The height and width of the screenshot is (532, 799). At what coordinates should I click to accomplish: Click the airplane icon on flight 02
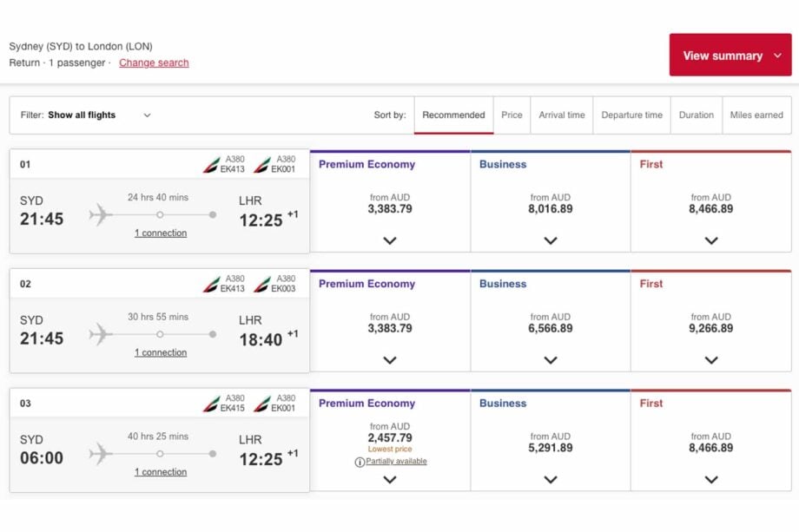[x=102, y=333]
